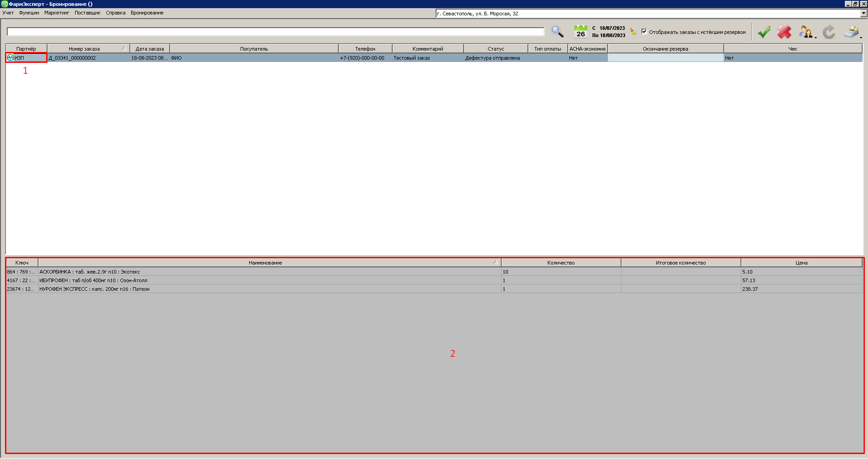This screenshot has height=459, width=868.
Task: Click into the order search field
Action: tap(275, 32)
